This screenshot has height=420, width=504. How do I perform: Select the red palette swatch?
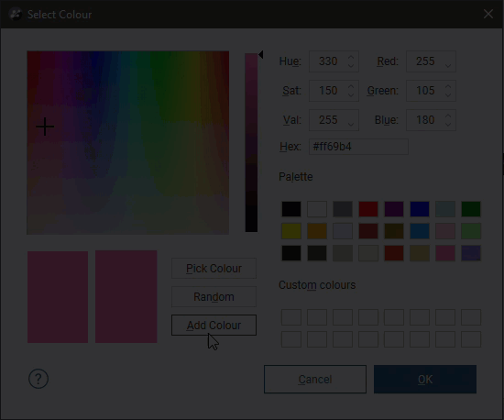[368, 209]
